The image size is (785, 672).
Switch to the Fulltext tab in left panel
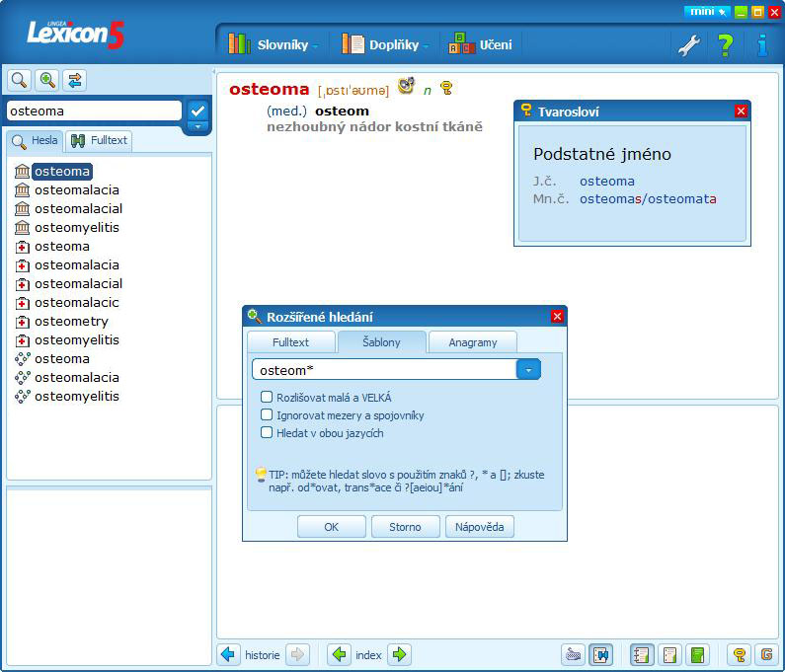click(99, 140)
